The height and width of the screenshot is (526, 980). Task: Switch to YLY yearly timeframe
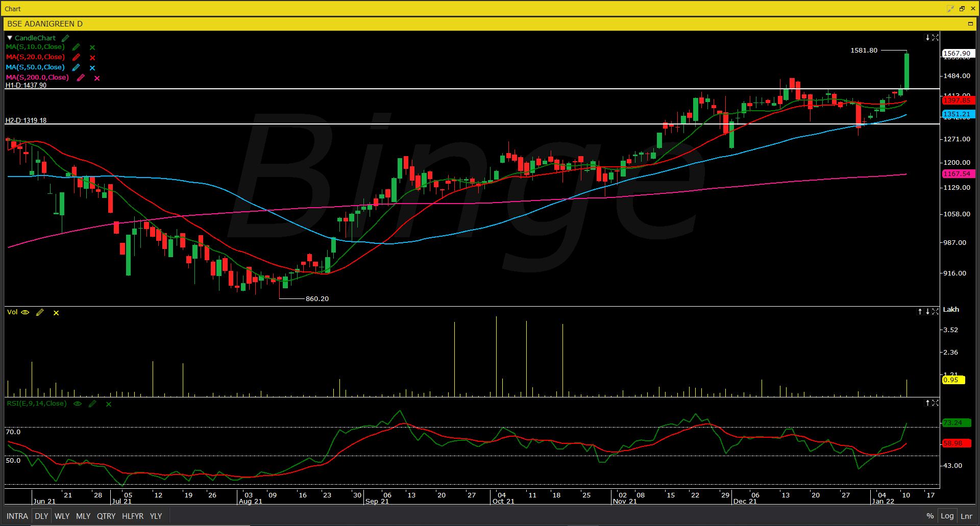[x=156, y=516]
